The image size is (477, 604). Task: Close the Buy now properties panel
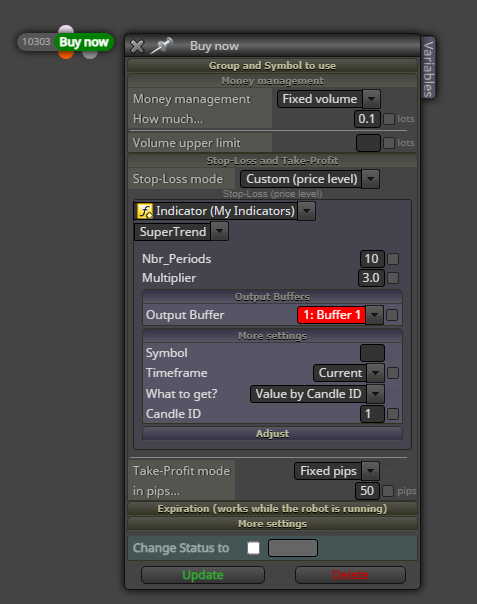[x=137, y=47]
